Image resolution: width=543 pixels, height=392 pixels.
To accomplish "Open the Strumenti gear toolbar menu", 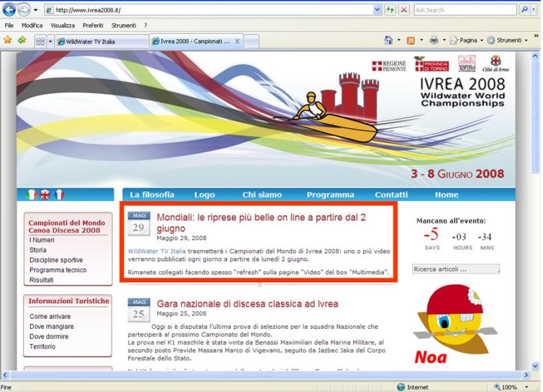I will click(508, 40).
